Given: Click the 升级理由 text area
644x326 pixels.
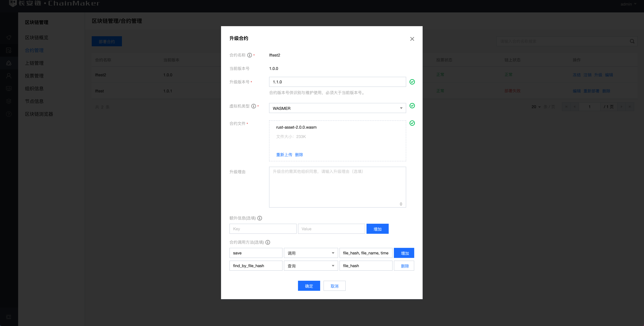Looking at the screenshot, I should [337, 187].
